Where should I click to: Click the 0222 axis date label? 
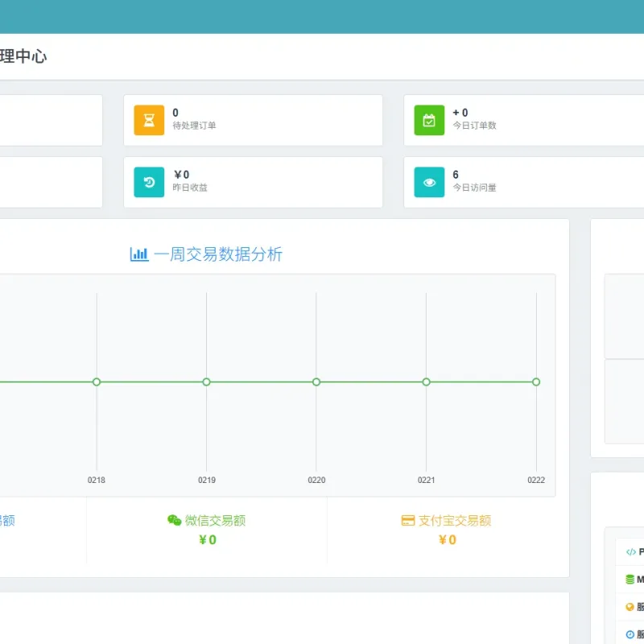click(536, 480)
